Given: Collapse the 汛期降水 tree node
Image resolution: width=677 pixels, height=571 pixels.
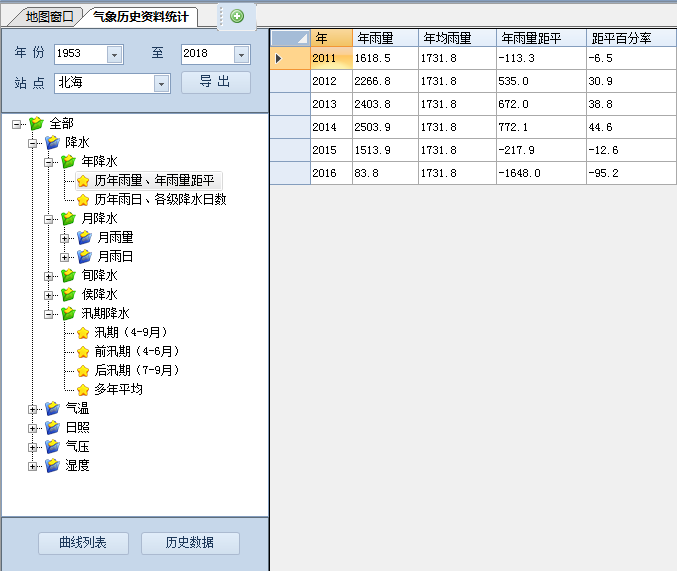Looking at the screenshot, I should (x=49, y=314).
